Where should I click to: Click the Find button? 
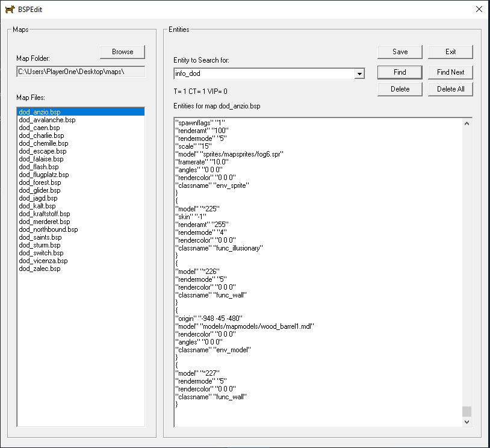[400, 72]
